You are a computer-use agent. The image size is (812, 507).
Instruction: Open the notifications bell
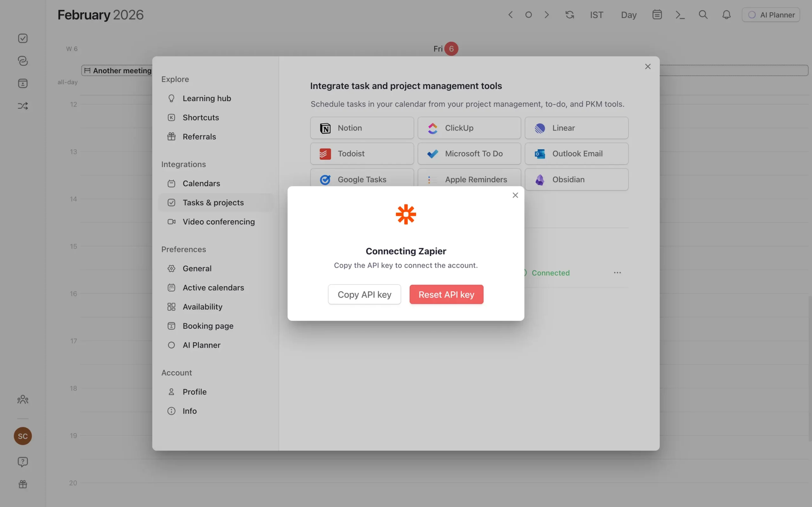click(x=726, y=15)
